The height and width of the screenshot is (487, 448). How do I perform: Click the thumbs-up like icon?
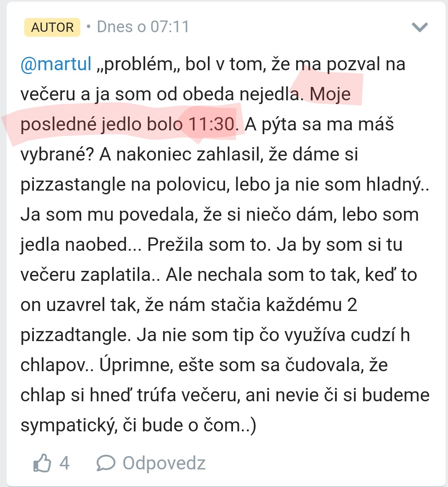click(42, 463)
